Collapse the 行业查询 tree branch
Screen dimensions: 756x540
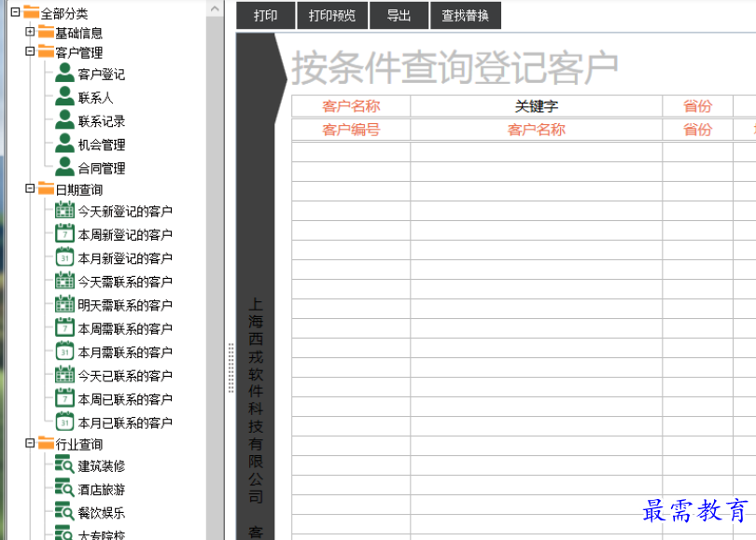[x=28, y=444]
